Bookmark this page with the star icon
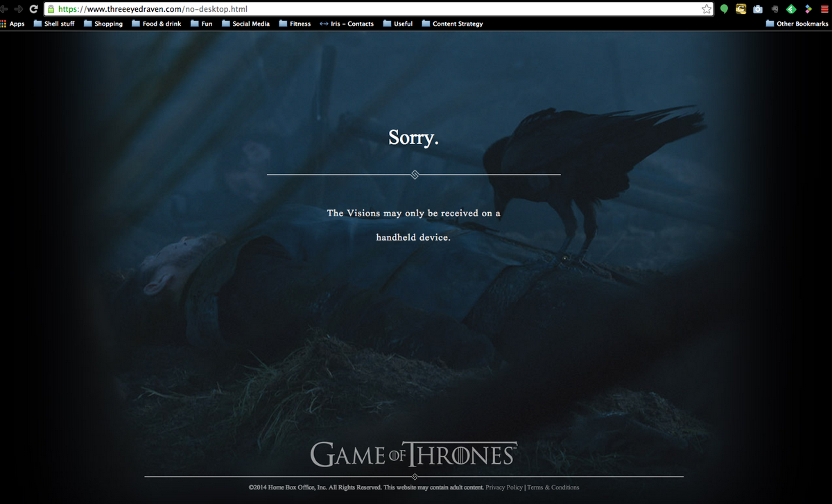Screen dimensions: 832x504 point(707,9)
